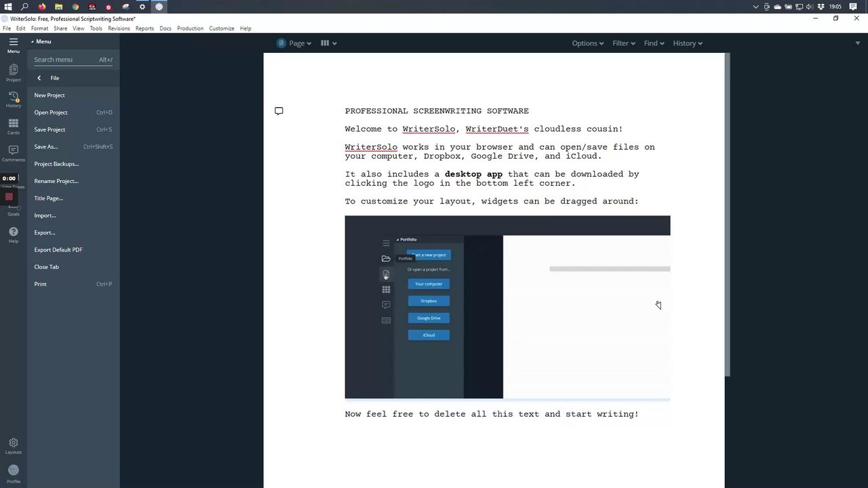Launch Chrome from the taskbar
The image size is (868, 488).
click(x=75, y=7)
